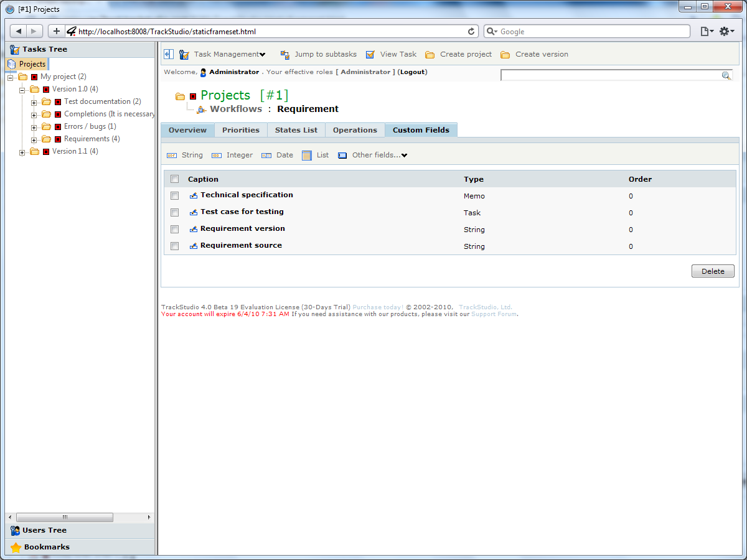The image size is (747, 560).
Task: Click the Workflows icon in breadcrumb
Action: coord(201,110)
